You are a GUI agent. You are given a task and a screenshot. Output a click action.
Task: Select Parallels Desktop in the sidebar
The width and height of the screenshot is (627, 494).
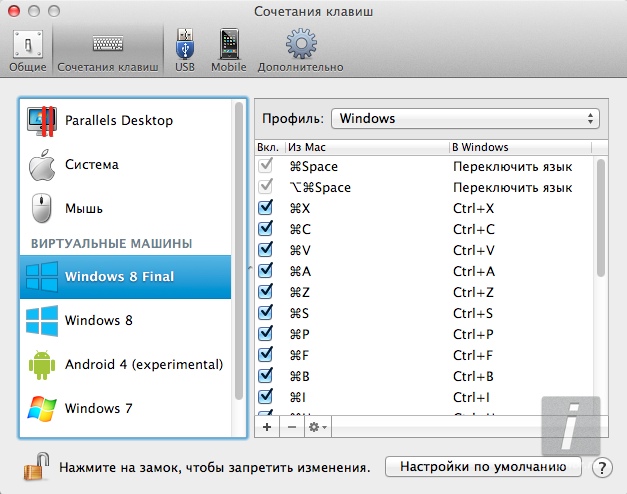126,120
